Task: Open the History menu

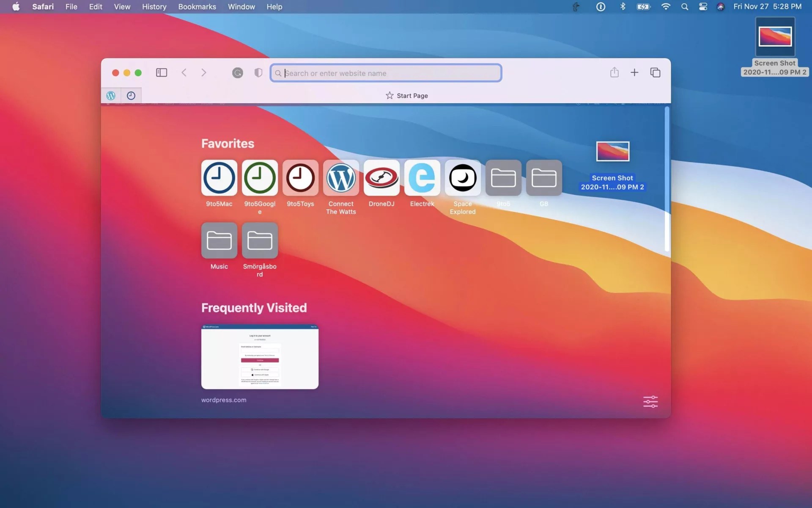Action: pos(154,7)
